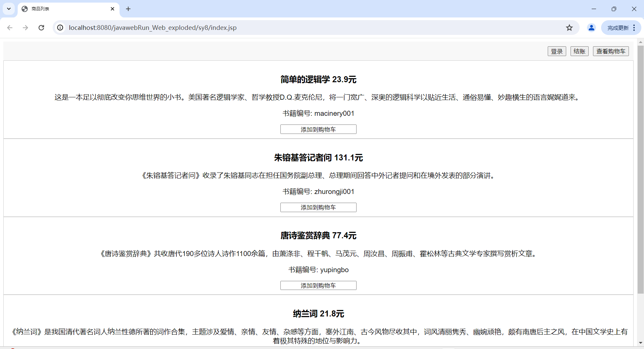Viewport: 644px width, 349px height.
Task: Click the page vertical scrollbar thumb
Action: pyautogui.click(x=641, y=169)
